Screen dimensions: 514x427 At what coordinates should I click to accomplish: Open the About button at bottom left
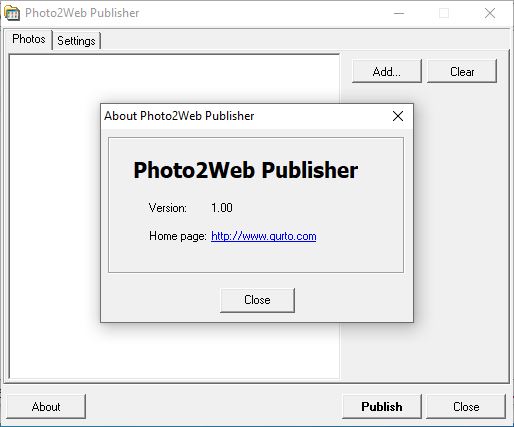click(x=46, y=407)
